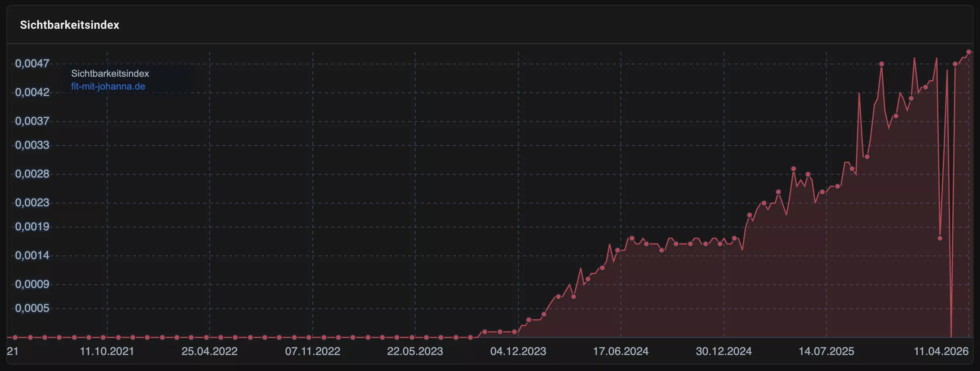
Task: Click the Sichtbarkeitsindex legend label above the domain
Action: 110,74
